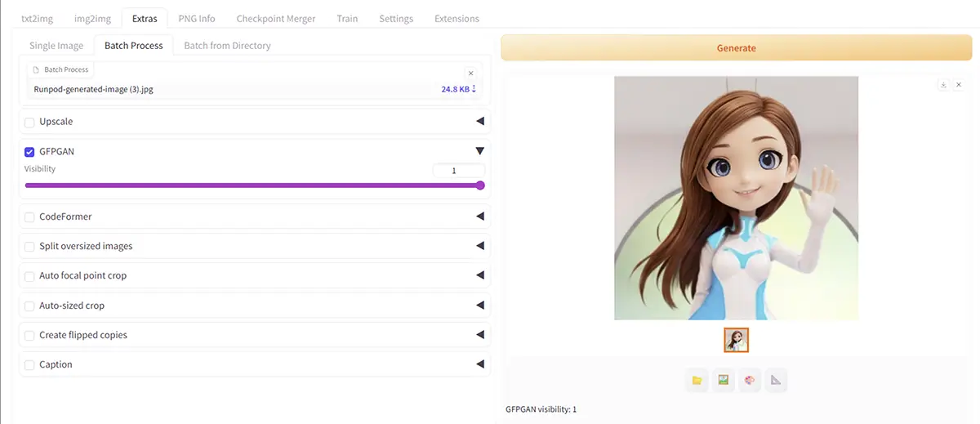This screenshot has width=980, height=424.
Task: Uncheck the GFPGAN checkbox
Action: (x=29, y=151)
